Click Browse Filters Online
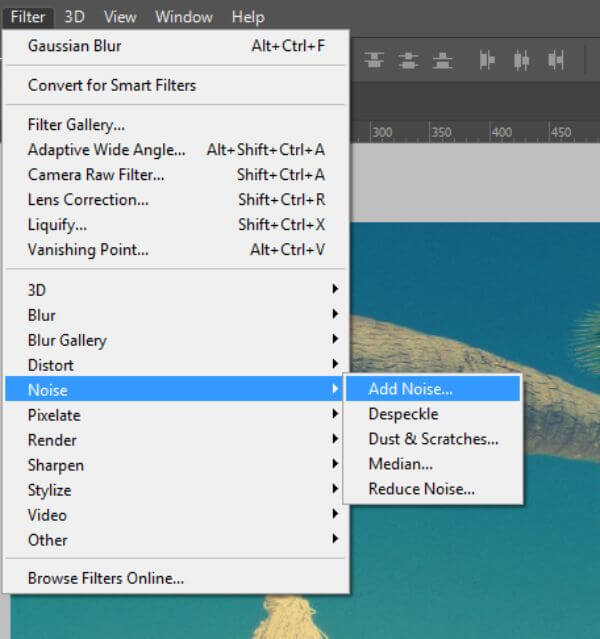Screen dimensions: 600x639 (176, 578)
